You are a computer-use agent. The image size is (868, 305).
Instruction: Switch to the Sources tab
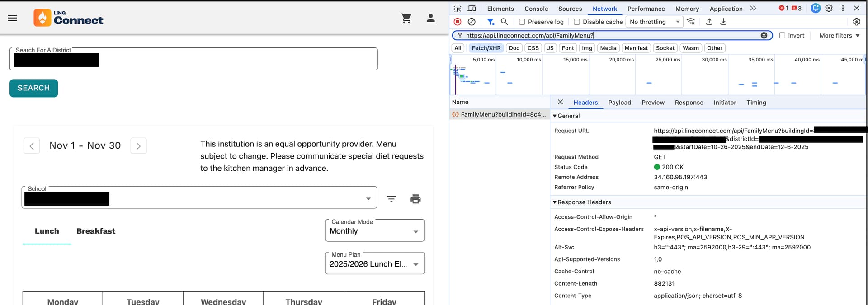[570, 9]
